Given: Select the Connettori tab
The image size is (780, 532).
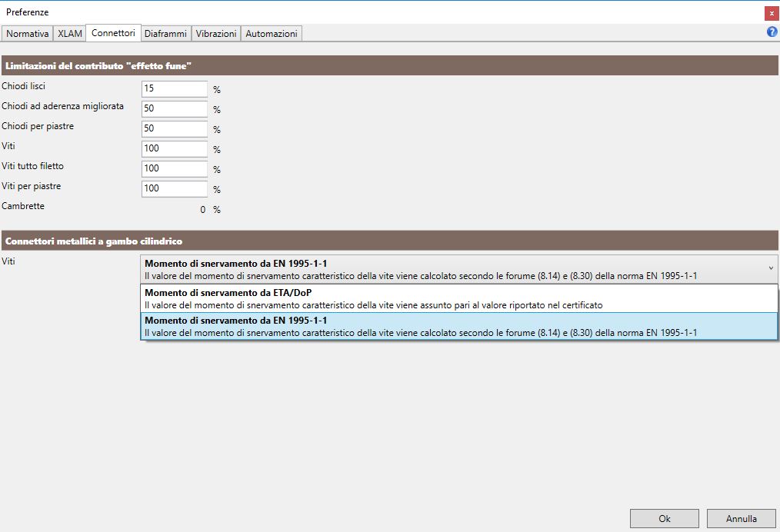Looking at the screenshot, I should pyautogui.click(x=113, y=33).
